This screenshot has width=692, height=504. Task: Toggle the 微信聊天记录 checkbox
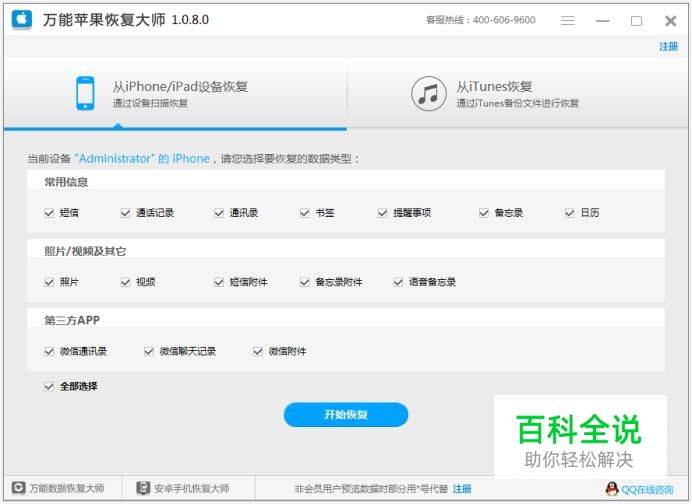tap(149, 352)
